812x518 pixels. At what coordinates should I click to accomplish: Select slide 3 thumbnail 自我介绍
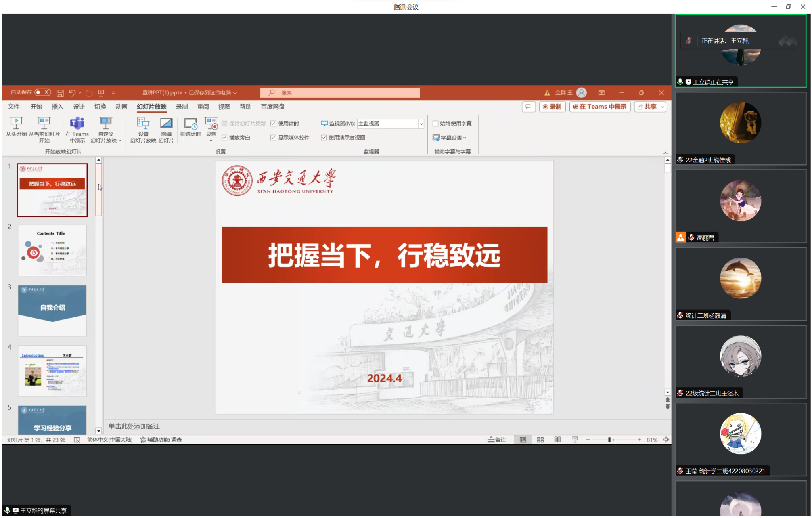(52, 310)
